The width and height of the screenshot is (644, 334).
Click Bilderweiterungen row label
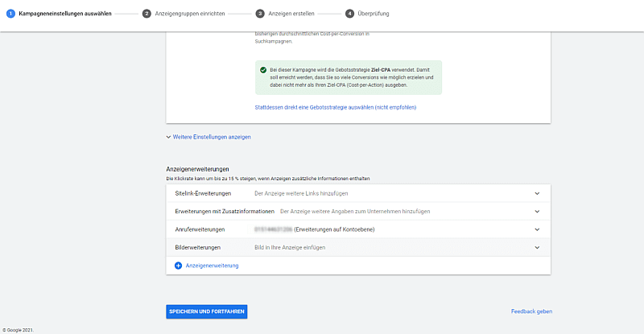tap(197, 248)
